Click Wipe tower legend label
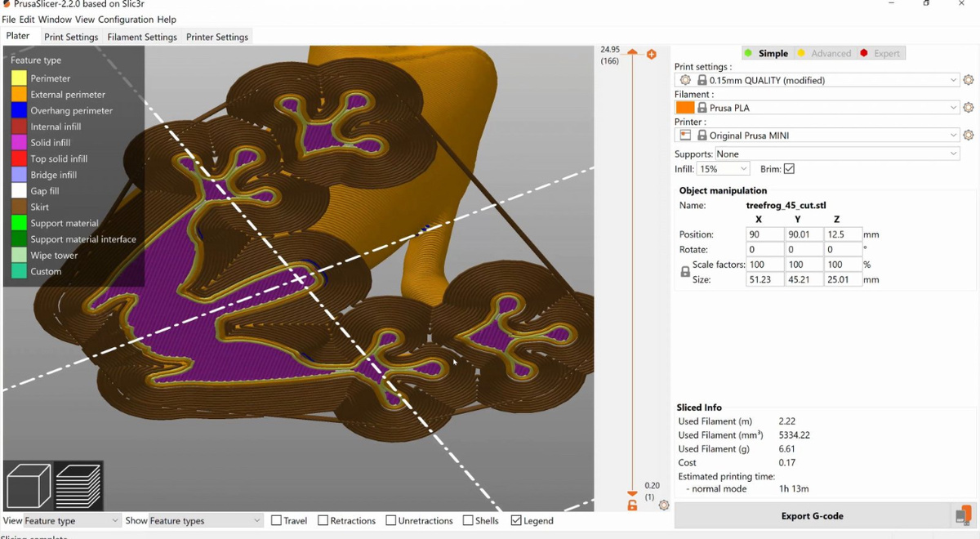 pos(55,256)
